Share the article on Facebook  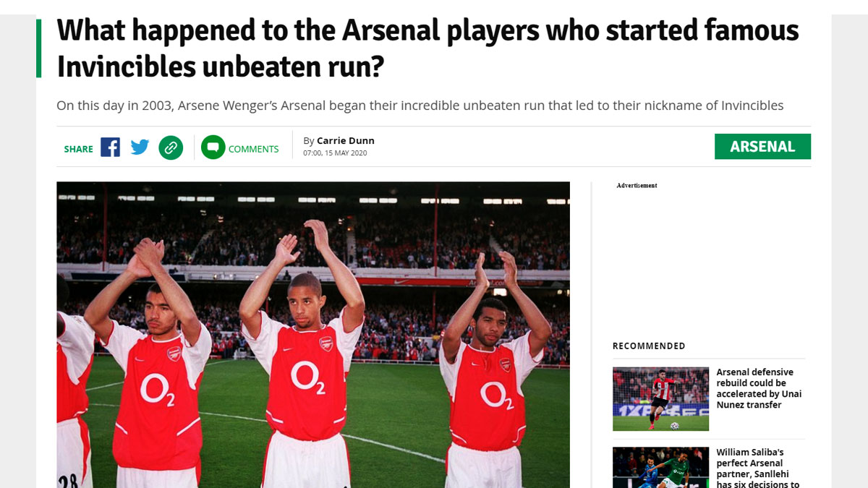pyautogui.click(x=110, y=147)
